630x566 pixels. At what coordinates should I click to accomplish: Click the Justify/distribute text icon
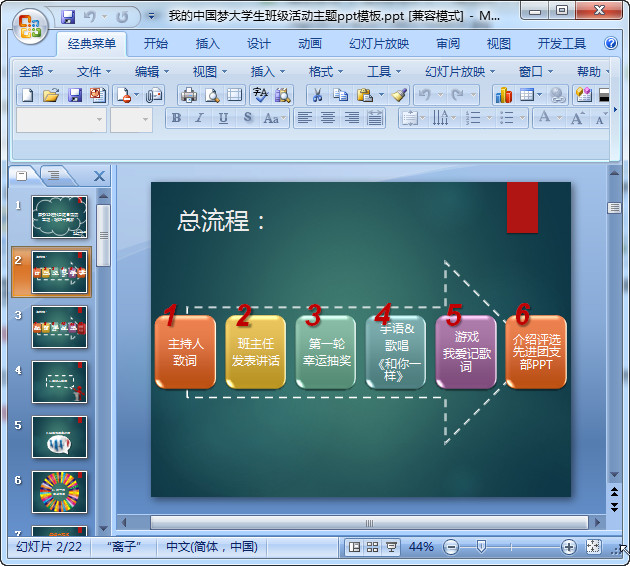pyautogui.click(x=375, y=118)
